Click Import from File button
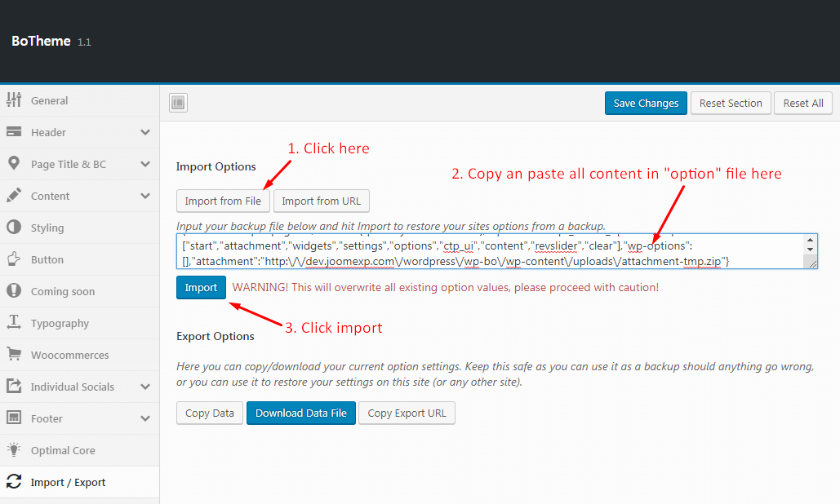This screenshot has width=840, height=504. (x=223, y=201)
